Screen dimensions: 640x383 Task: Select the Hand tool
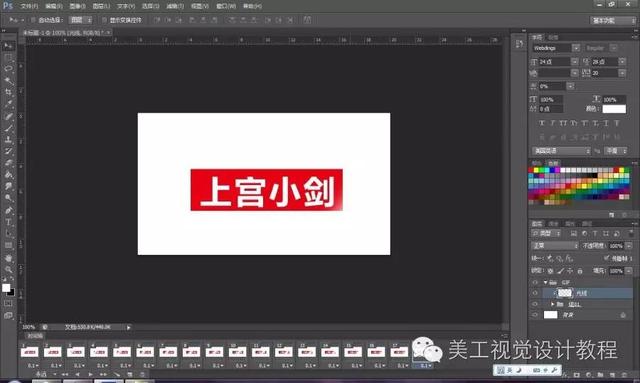point(8,258)
